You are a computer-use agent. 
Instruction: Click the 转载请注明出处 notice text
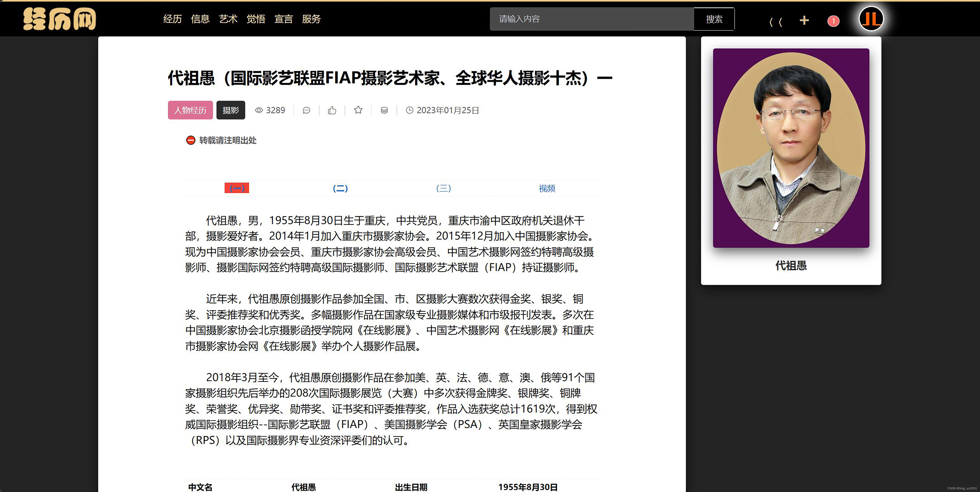tap(228, 140)
